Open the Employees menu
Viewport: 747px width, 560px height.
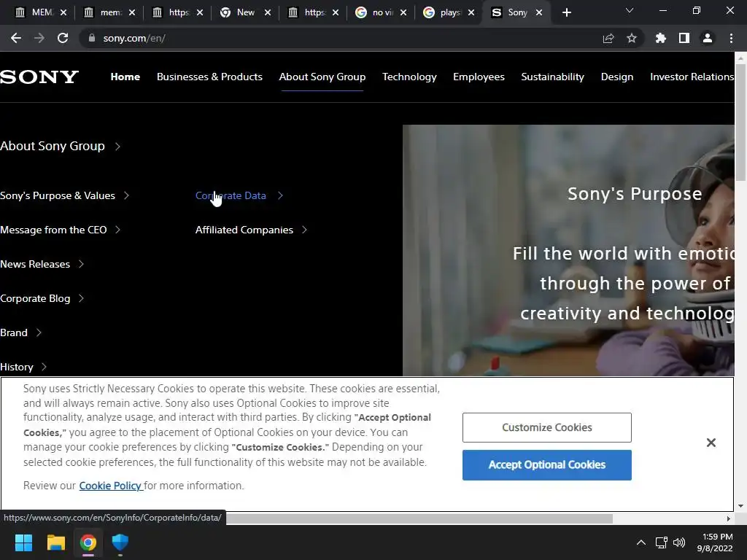pyautogui.click(x=479, y=77)
